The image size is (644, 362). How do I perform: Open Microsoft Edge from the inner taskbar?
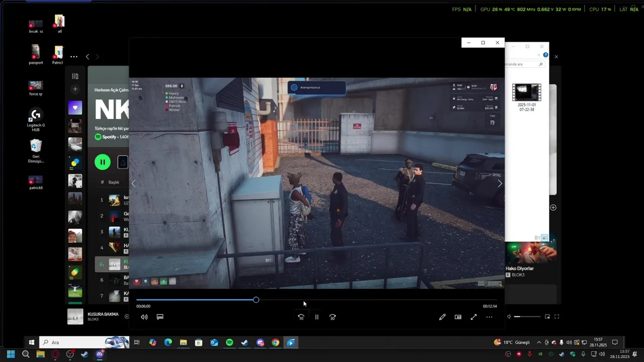168,342
